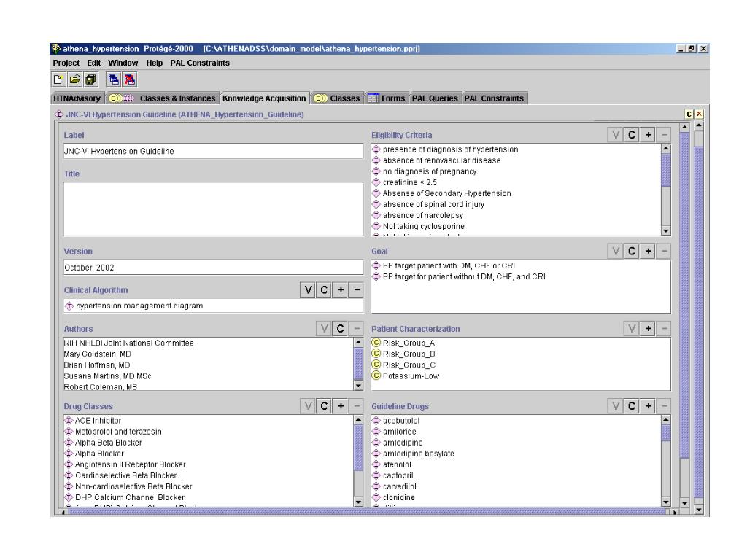Click Drug Classes list scroll down arrow
This screenshot has width=747, height=560.
(x=358, y=502)
